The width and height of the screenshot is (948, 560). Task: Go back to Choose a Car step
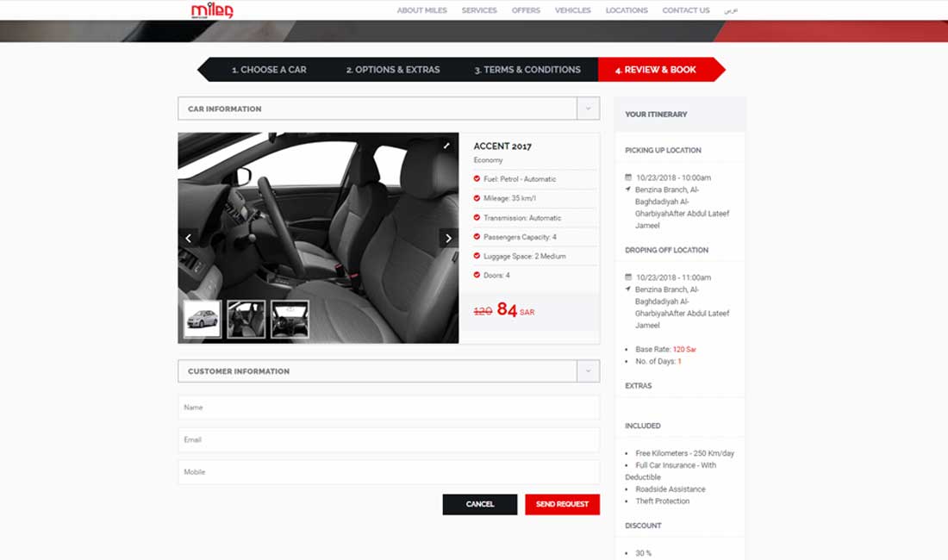tap(269, 70)
